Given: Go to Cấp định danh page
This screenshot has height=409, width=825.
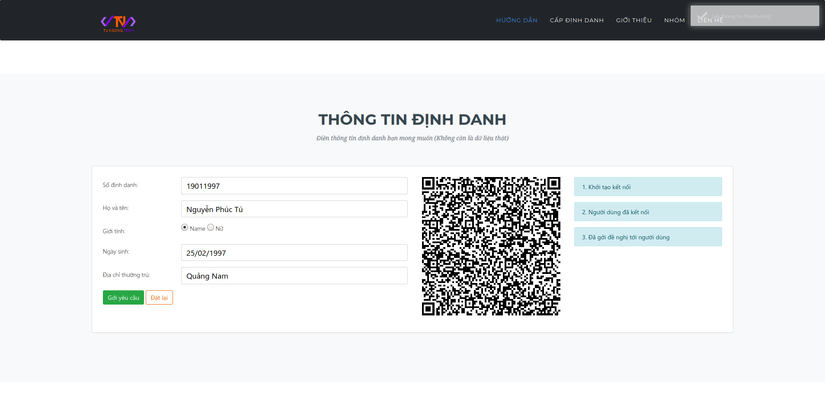Looking at the screenshot, I should [577, 21].
